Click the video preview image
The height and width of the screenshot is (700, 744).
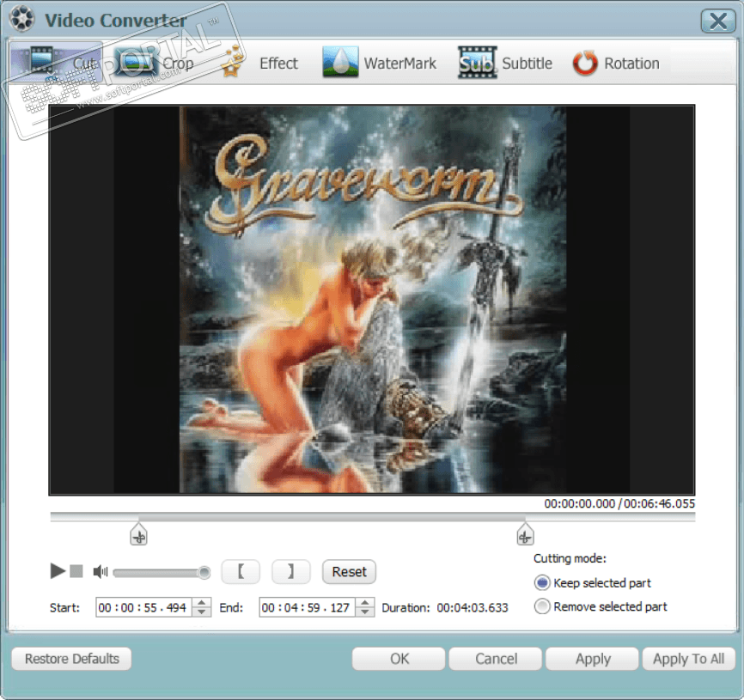pyautogui.click(x=372, y=300)
